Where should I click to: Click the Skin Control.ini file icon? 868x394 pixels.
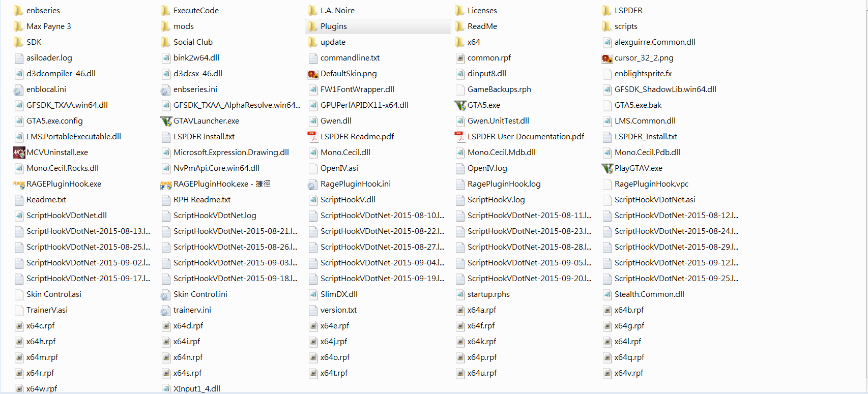click(166, 294)
